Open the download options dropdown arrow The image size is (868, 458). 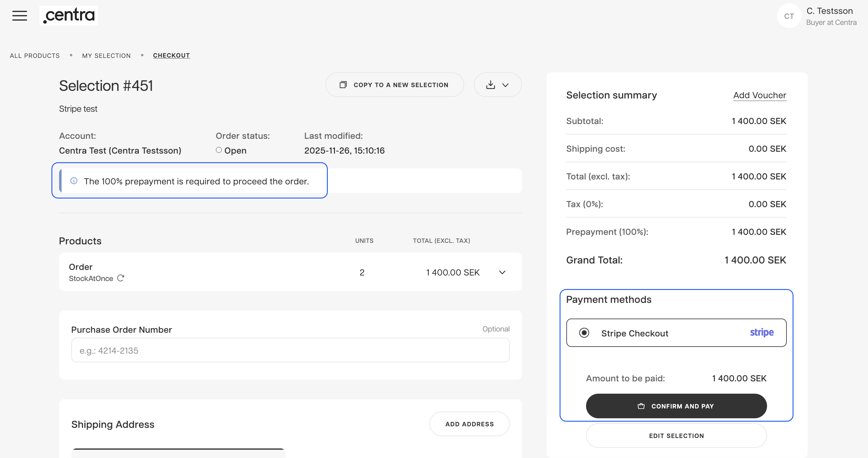click(x=505, y=85)
